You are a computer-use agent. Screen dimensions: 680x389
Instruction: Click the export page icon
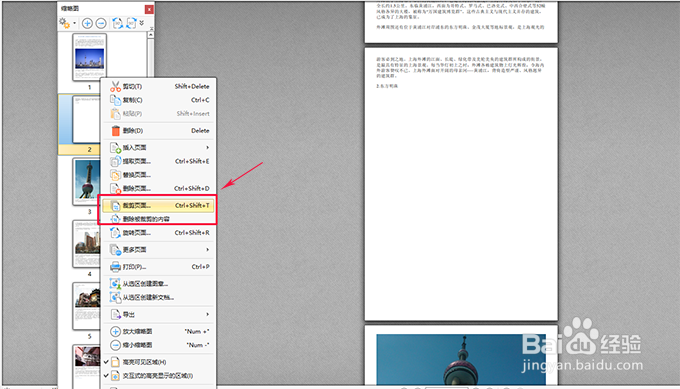(115, 314)
